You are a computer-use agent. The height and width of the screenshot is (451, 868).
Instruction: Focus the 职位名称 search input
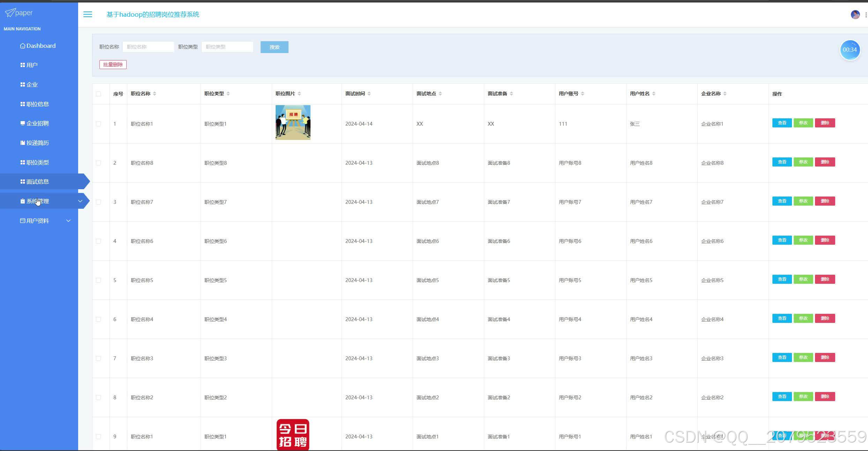(x=148, y=47)
